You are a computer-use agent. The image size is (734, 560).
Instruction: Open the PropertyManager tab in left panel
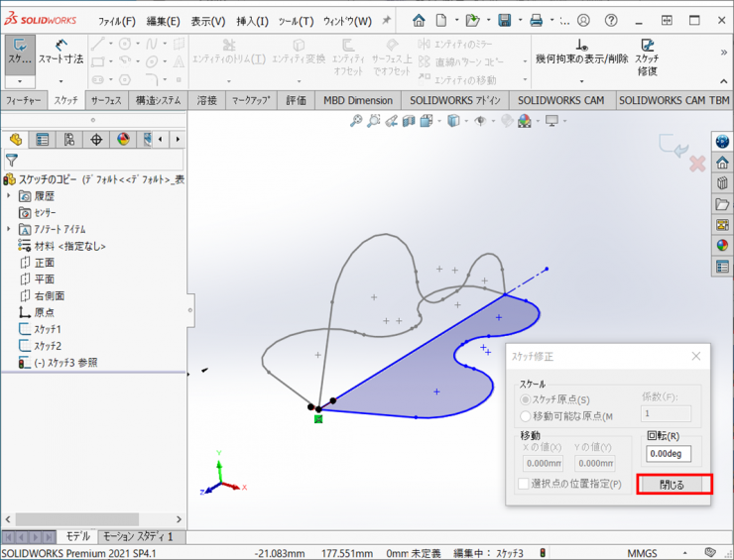[43, 140]
